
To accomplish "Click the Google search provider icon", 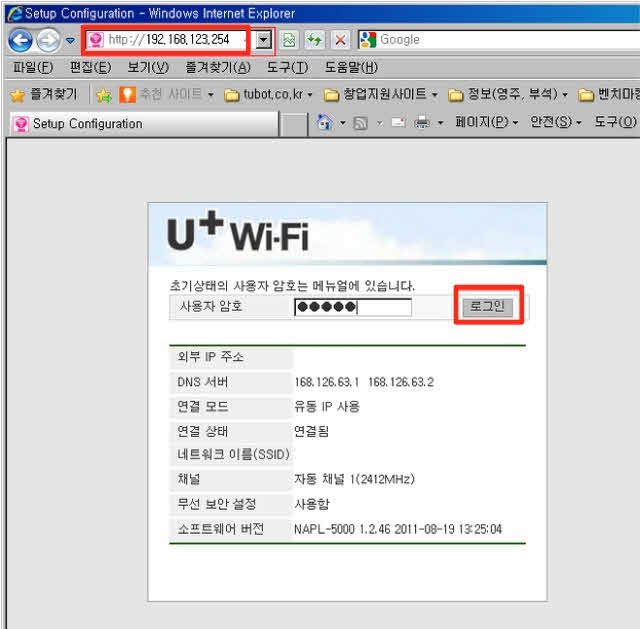I will (368, 40).
